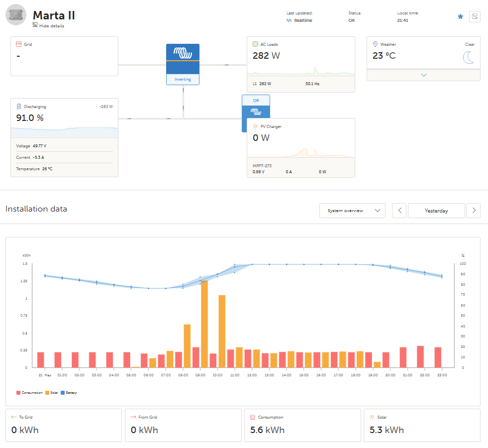Click the 5.3 kWh Solar total
Screen dimensions: 488x448
387,430
